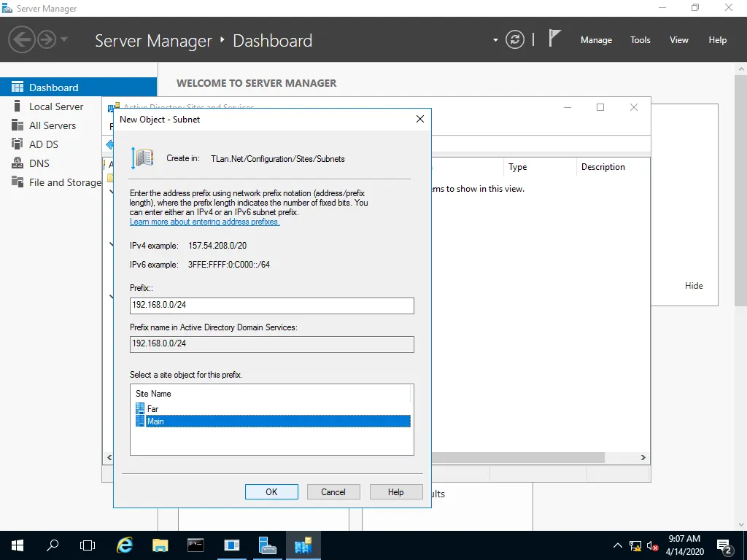This screenshot has height=560, width=747.
Task: Open taskbar search
Action: click(x=53, y=545)
